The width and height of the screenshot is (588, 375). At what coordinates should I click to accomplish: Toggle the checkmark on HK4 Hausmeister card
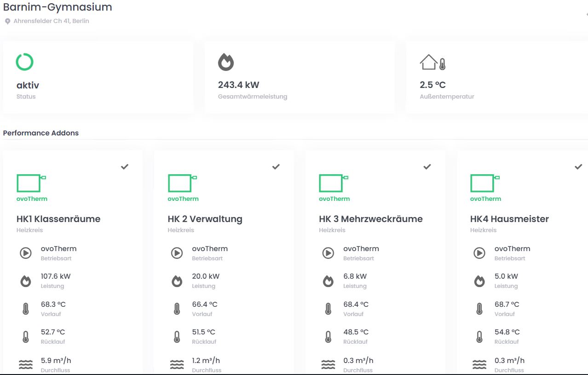tap(578, 167)
